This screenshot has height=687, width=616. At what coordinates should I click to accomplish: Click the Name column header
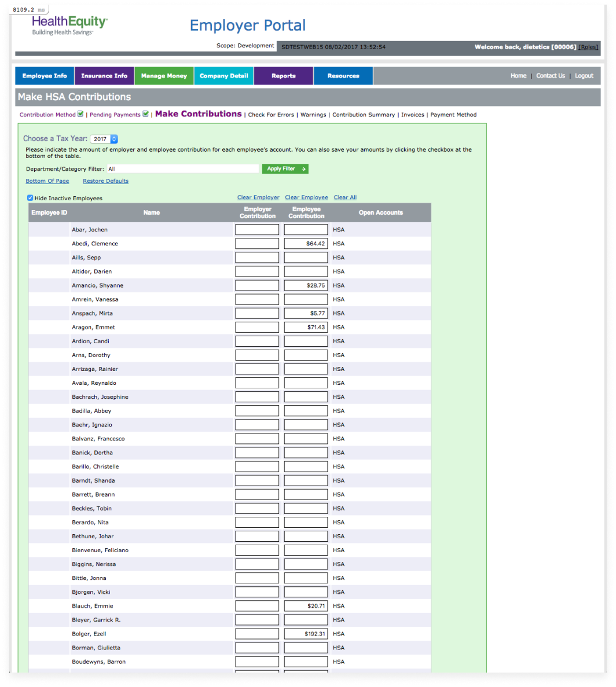(x=152, y=212)
